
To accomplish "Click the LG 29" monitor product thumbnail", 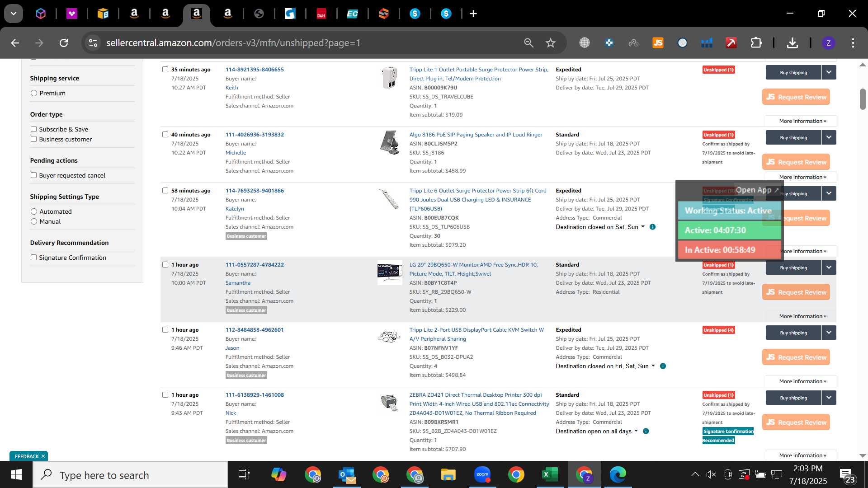I will pyautogui.click(x=390, y=272).
